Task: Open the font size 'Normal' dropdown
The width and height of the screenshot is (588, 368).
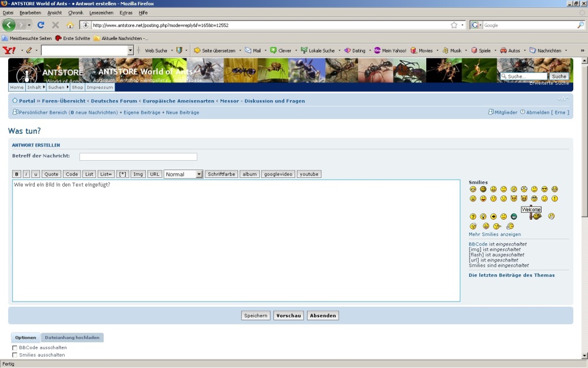Action: tap(199, 174)
